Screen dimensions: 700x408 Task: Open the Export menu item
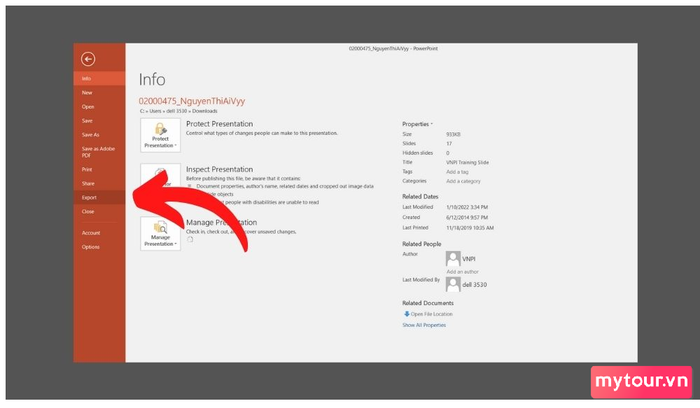pyautogui.click(x=99, y=197)
